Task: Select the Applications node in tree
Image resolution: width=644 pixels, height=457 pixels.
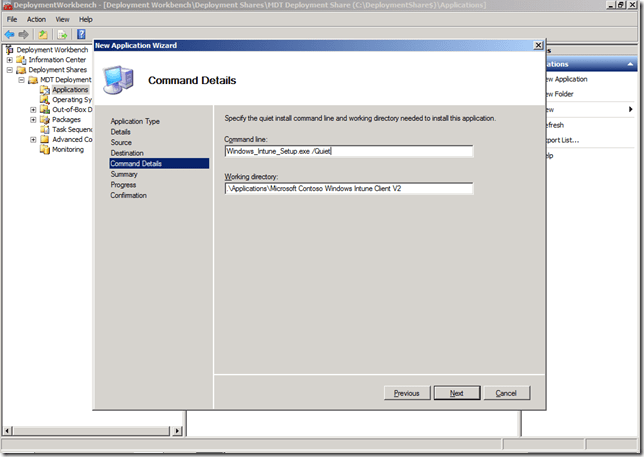Action: [x=69, y=90]
